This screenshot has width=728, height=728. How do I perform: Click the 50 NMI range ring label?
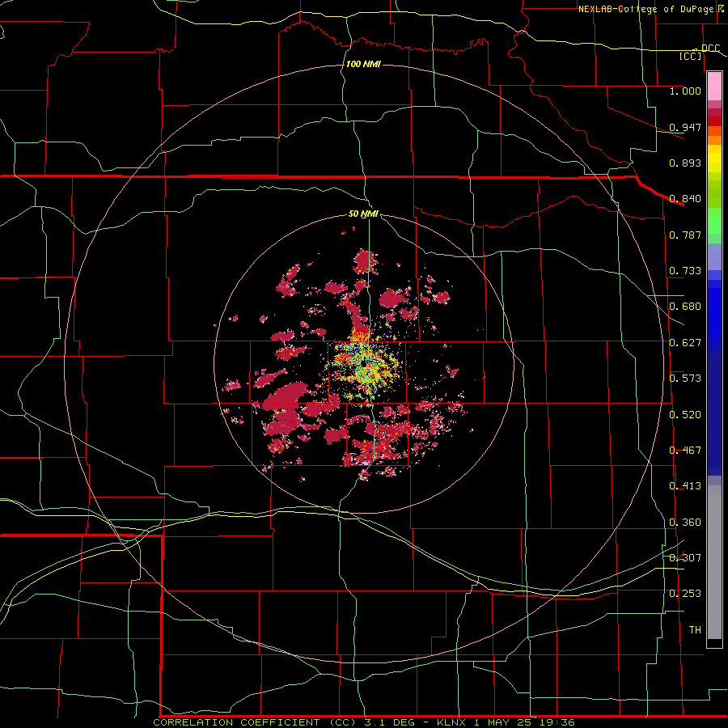coord(363,214)
